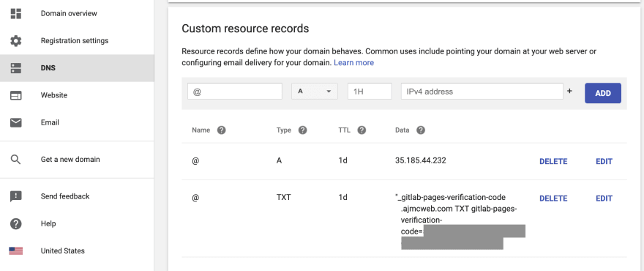644x271 pixels.
Task: Delete the TXT gitlab verification record
Action: tap(553, 198)
